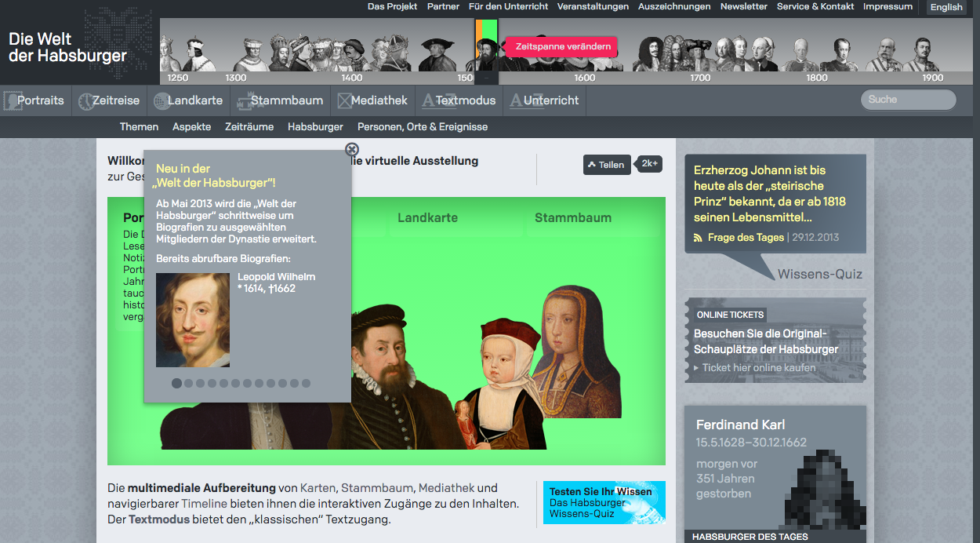
Task: Click the RSS icon beside Frage des Tages
Action: [x=698, y=238]
